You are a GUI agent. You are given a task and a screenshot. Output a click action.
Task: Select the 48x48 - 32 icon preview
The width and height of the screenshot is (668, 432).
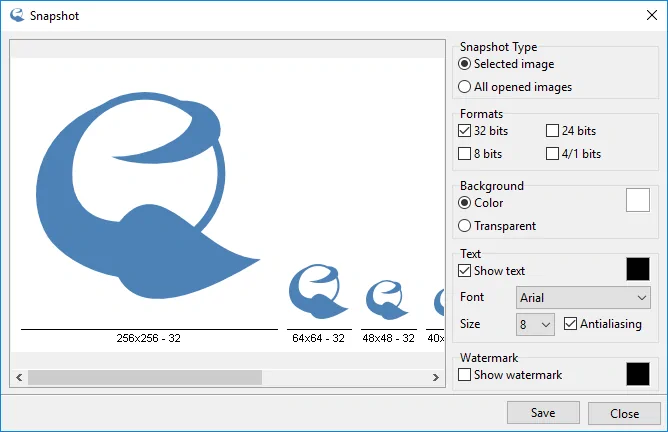[x=388, y=300]
